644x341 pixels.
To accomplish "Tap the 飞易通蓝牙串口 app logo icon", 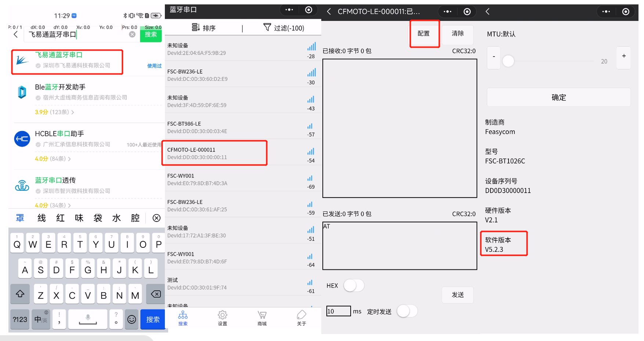I will tap(22, 61).
